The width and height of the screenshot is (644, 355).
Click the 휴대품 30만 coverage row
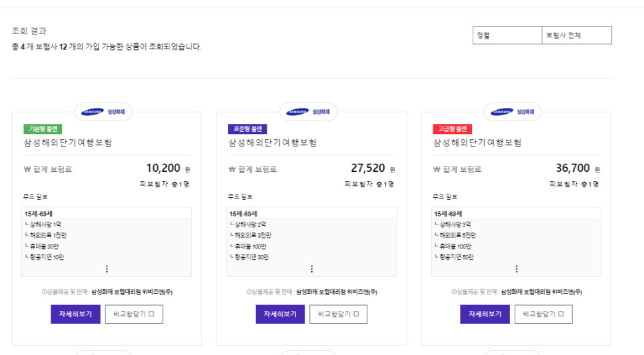[x=42, y=246]
